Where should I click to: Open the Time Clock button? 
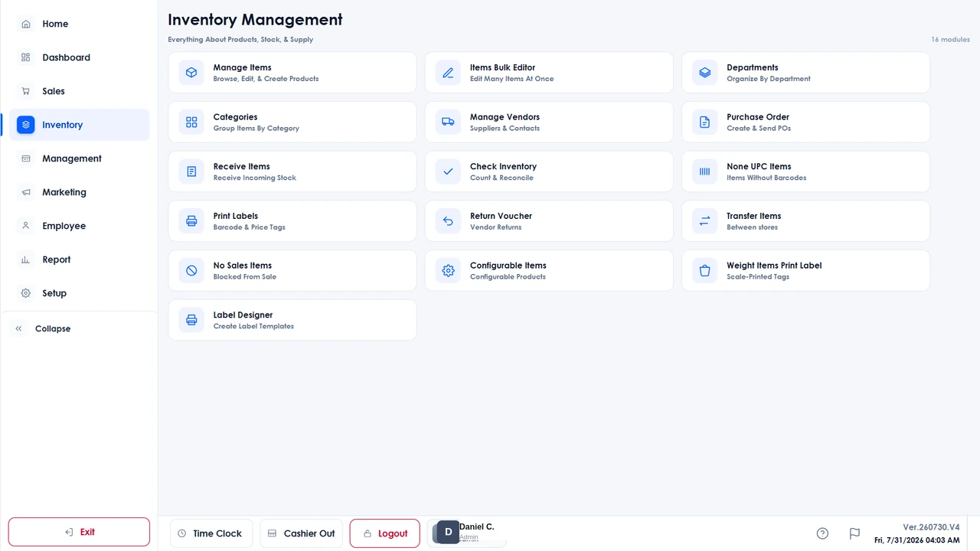coord(210,533)
